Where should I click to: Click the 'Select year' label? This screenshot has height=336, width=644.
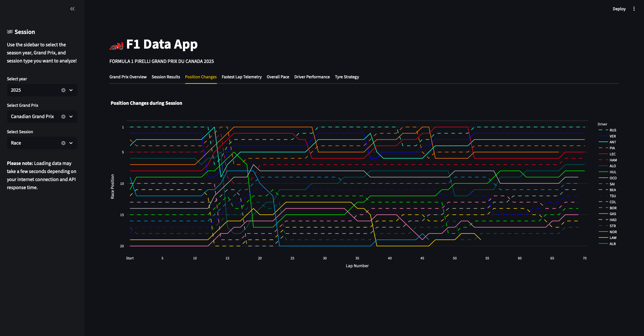coord(17,79)
